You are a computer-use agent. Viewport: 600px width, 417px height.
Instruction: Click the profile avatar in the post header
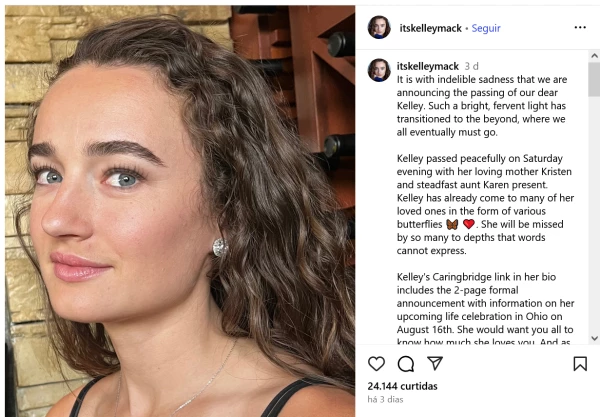pos(379,28)
